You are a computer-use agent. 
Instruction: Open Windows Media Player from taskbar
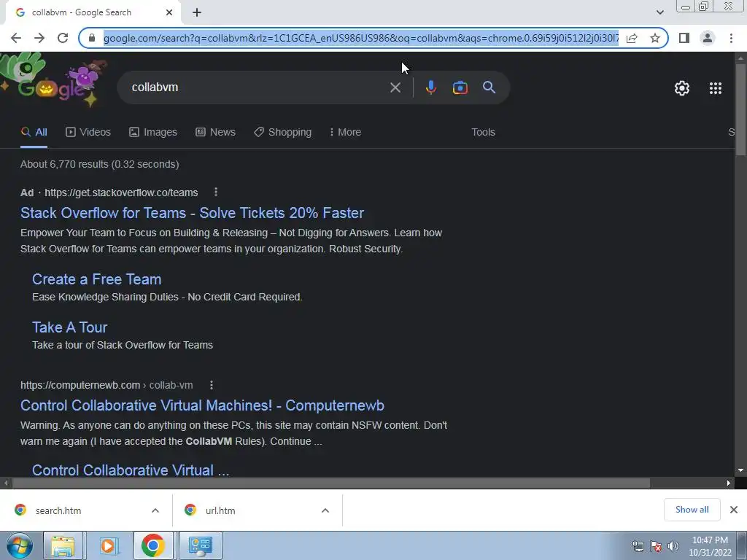click(108, 545)
